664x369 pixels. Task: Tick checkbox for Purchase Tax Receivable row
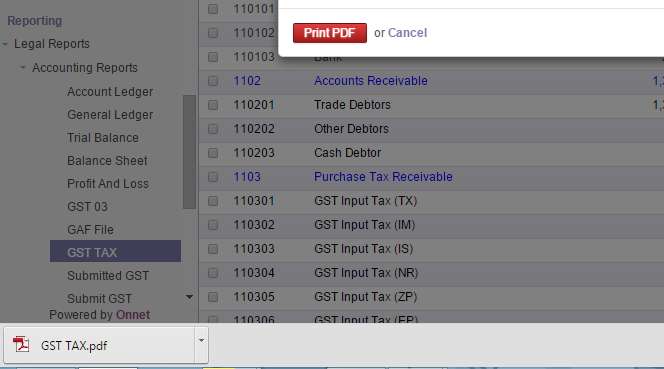coord(213,177)
